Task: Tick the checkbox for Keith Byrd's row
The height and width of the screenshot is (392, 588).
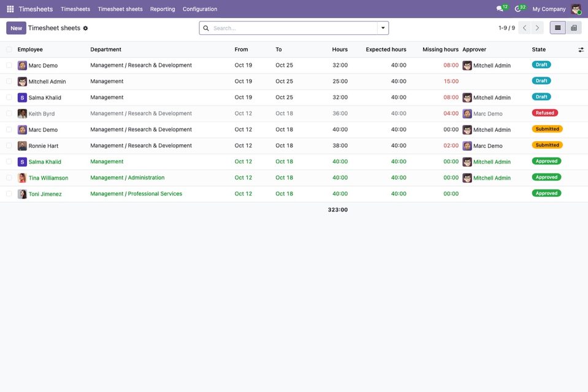Action: click(9, 113)
